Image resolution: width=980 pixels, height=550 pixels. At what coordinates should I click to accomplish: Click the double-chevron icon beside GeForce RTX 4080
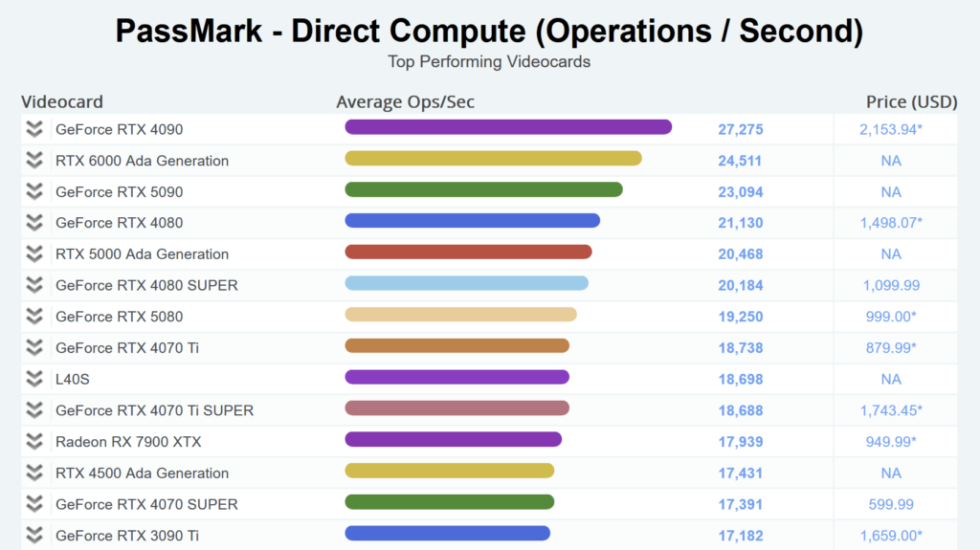(34, 223)
